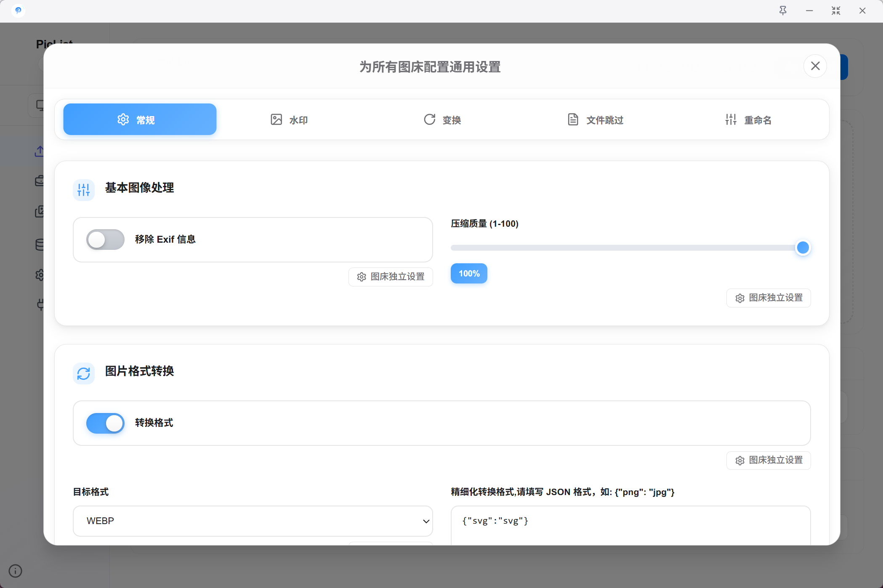The height and width of the screenshot is (588, 883).
Task: Click the 图片格式转换 refresh icon
Action: [x=84, y=373]
